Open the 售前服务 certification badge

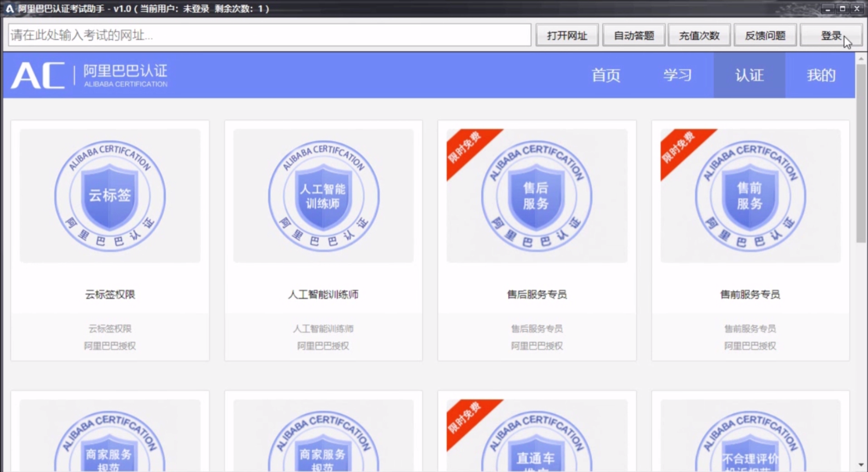click(x=751, y=196)
